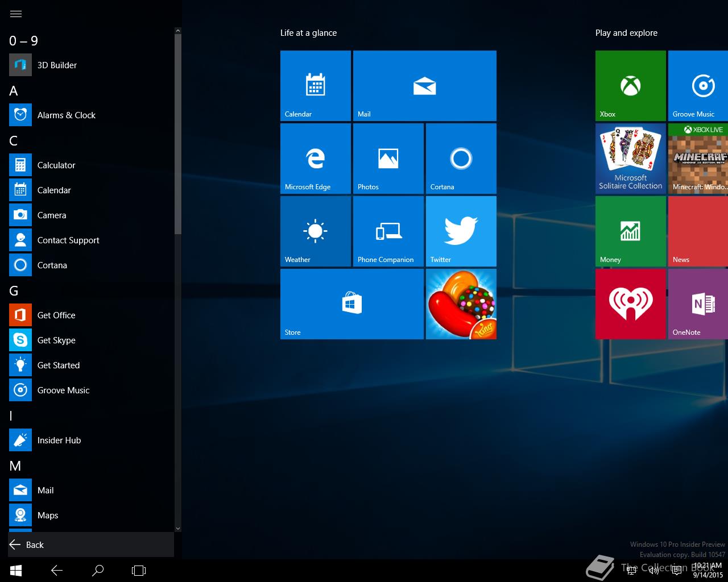
Task: Open the Cortana tile
Action: [x=461, y=159]
